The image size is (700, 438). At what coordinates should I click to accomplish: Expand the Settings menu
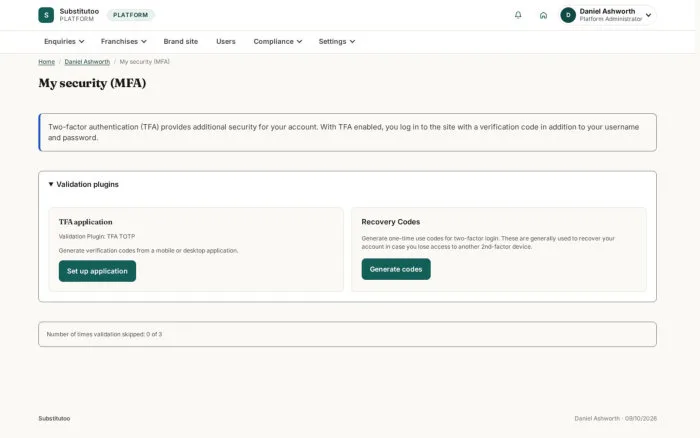click(x=337, y=42)
